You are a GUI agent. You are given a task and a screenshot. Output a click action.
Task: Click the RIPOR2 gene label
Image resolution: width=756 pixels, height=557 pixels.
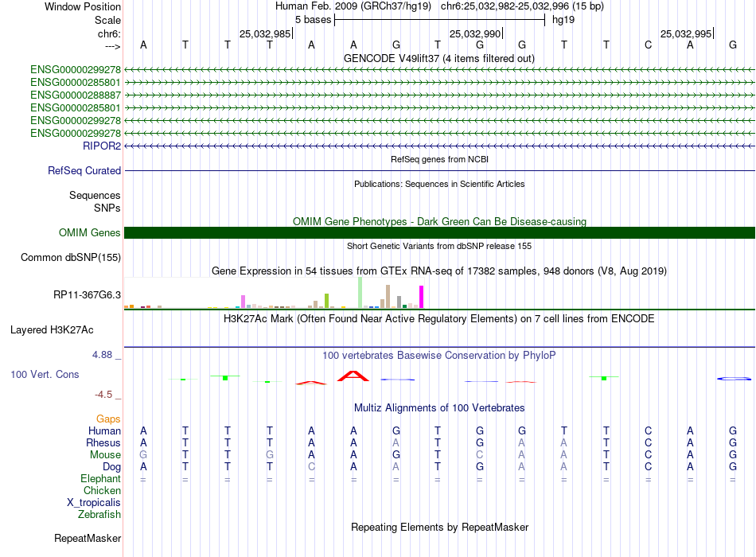pos(102,146)
